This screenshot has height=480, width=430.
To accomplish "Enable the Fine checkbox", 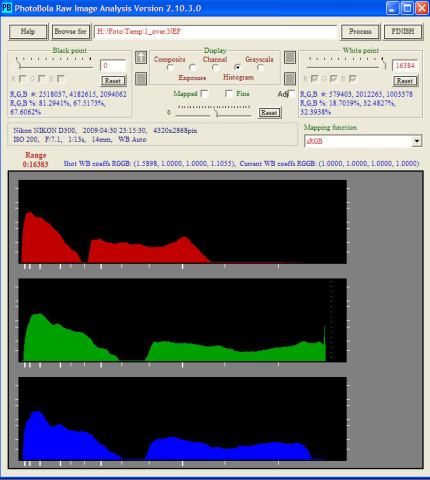I will point(229,94).
